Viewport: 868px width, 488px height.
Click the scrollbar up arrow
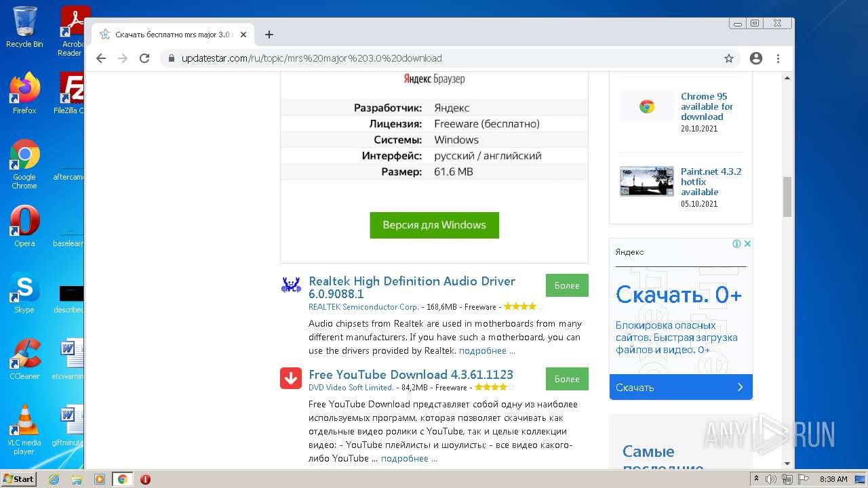(x=787, y=77)
